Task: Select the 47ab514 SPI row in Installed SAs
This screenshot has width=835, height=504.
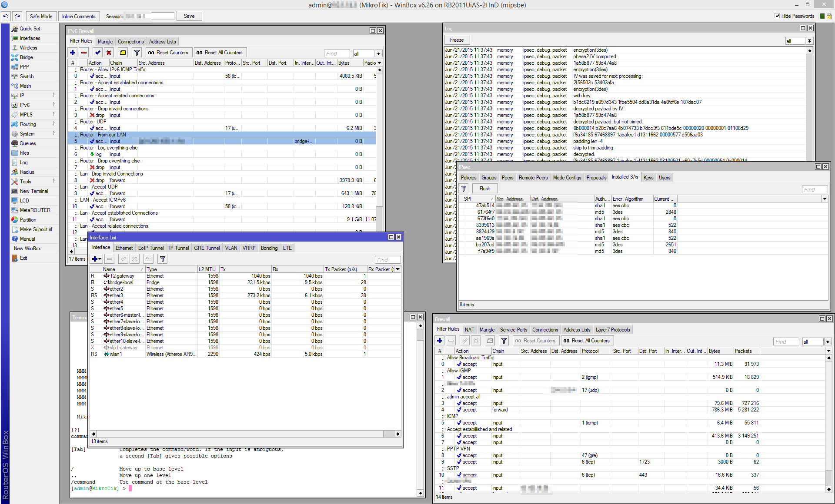Action: (644, 206)
